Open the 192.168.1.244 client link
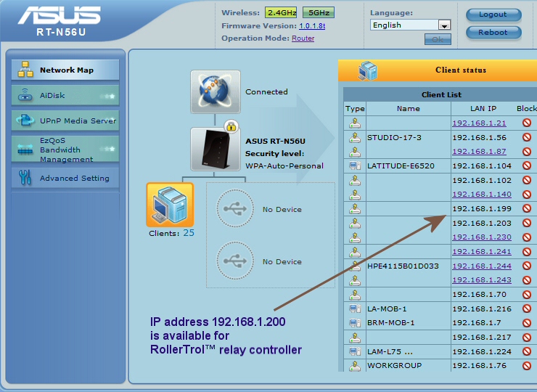Screen dimensions: 537x392 (482, 266)
